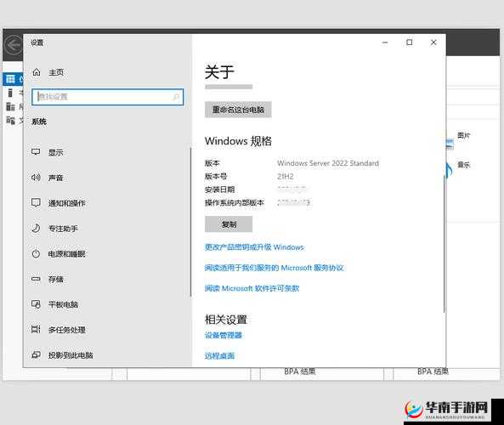This screenshot has width=504, height=425.
Task: Select the 专注助手 moon icon
Action: click(36, 228)
